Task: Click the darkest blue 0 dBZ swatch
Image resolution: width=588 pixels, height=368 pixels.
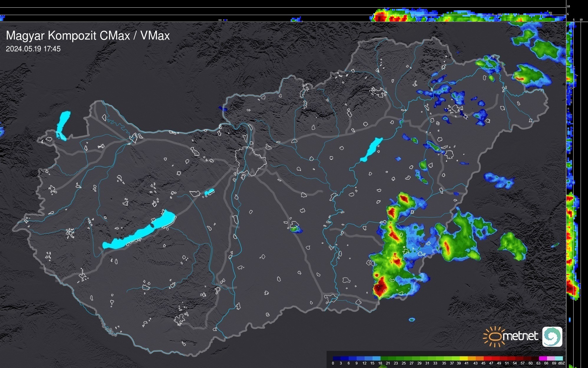Action: [x=337, y=358]
